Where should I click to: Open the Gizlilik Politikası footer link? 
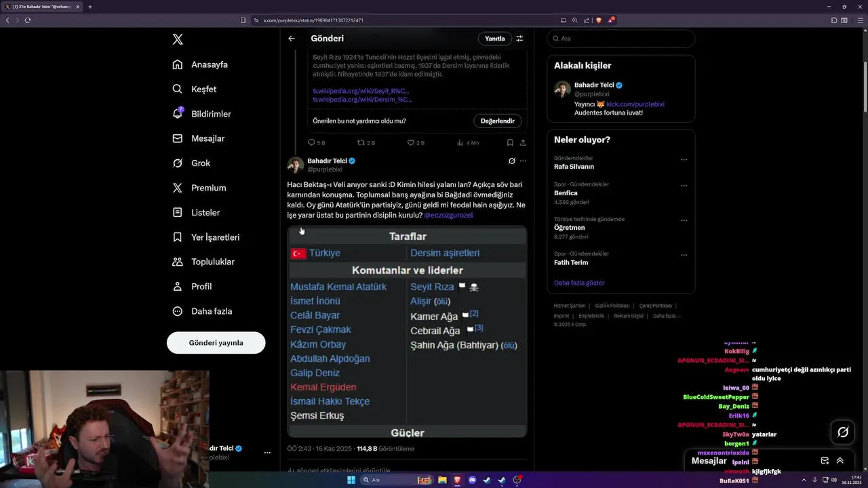tap(612, 306)
